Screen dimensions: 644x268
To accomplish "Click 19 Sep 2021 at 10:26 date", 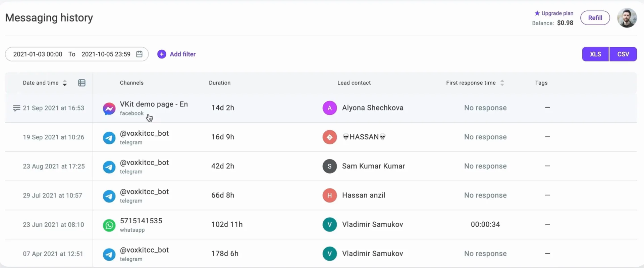I will 53,137.
